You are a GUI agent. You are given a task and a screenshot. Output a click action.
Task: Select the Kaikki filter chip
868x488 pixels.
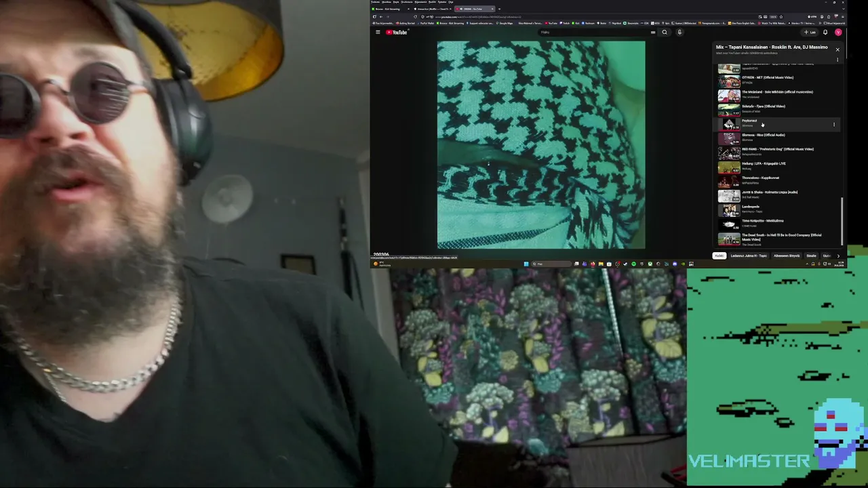pyautogui.click(x=719, y=256)
